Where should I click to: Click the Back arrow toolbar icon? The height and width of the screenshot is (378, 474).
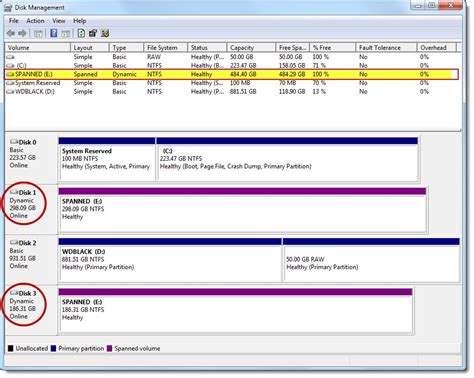(11, 33)
